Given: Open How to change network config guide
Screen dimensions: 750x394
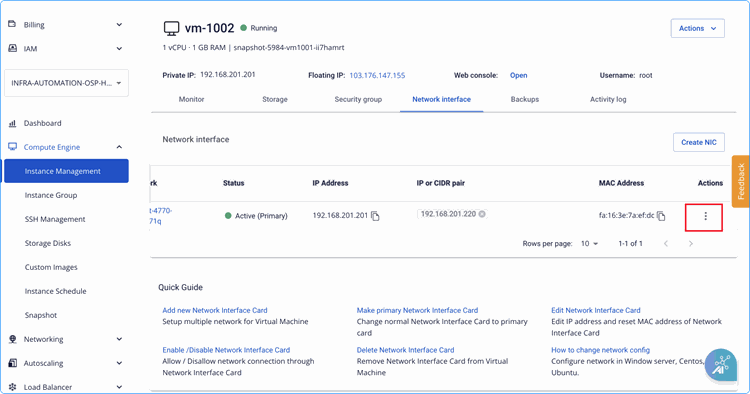Looking at the screenshot, I should click(600, 350).
